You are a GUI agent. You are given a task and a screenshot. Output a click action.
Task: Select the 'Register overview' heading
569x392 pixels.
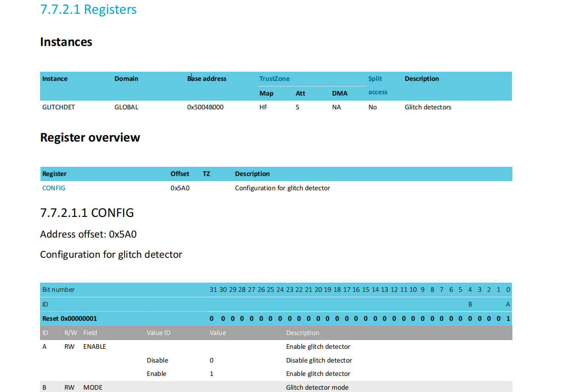point(90,137)
